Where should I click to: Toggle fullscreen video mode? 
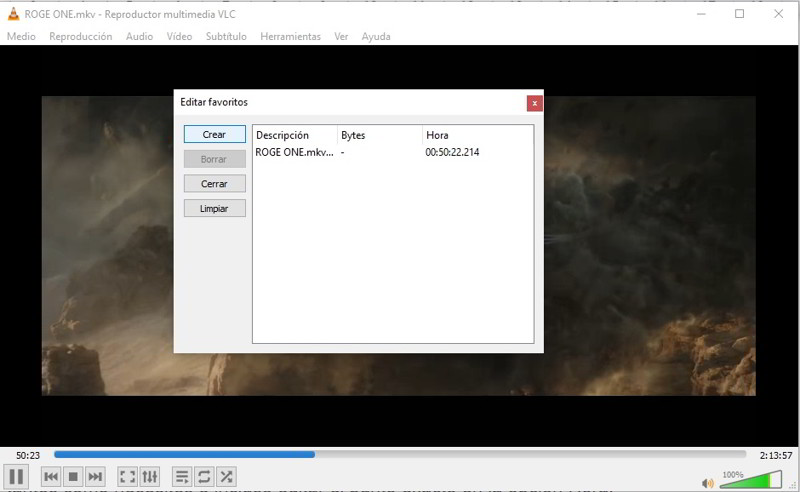(127, 477)
